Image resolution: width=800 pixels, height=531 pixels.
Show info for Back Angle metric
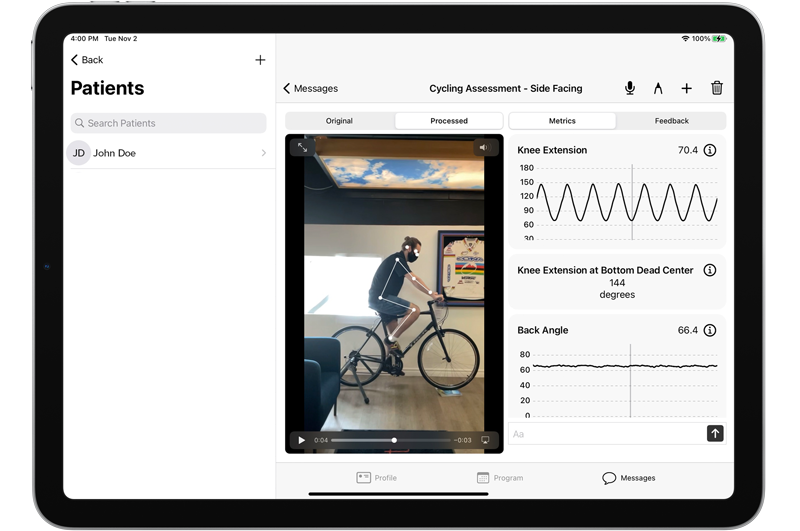pos(710,330)
